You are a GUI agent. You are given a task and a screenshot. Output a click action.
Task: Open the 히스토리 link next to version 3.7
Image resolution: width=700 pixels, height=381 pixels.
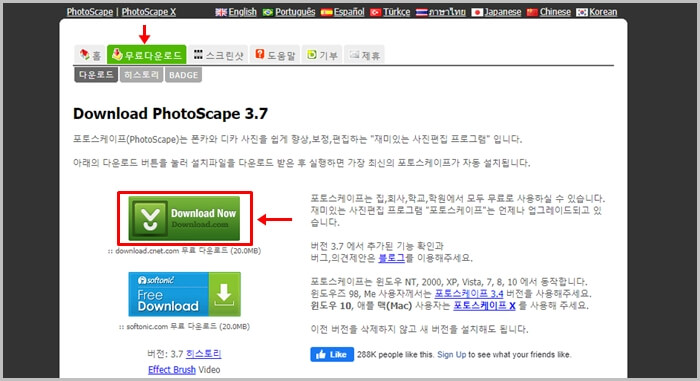point(204,354)
